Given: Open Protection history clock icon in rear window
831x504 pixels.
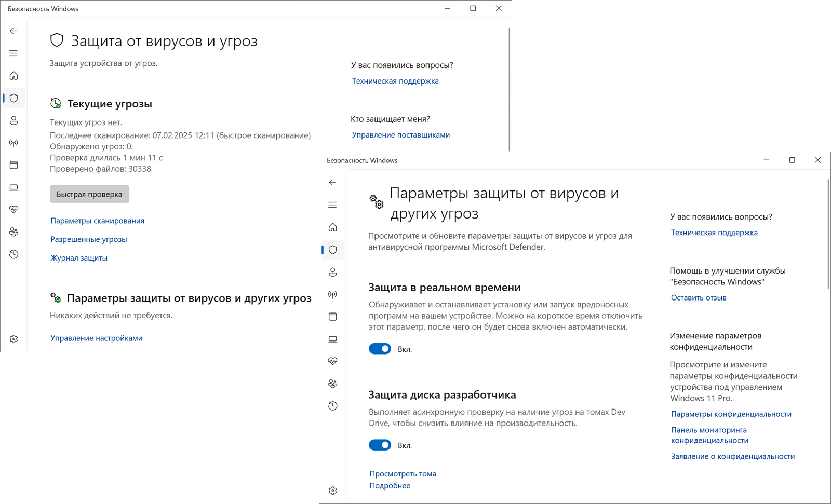Looking at the screenshot, I should [14, 254].
